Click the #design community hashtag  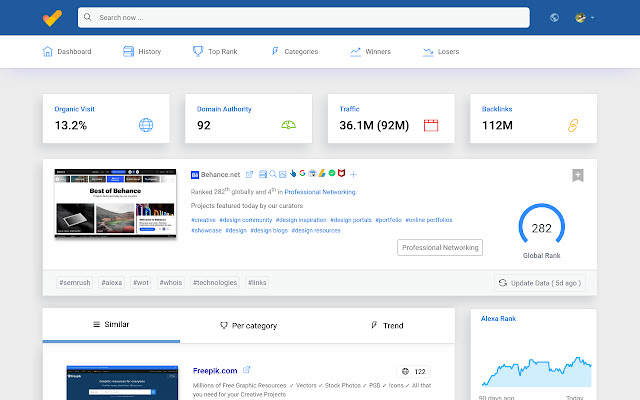(x=246, y=220)
